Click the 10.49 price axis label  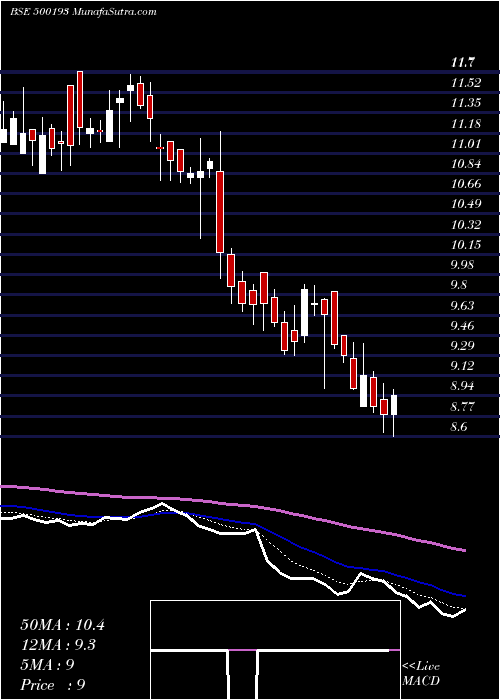tap(466, 204)
